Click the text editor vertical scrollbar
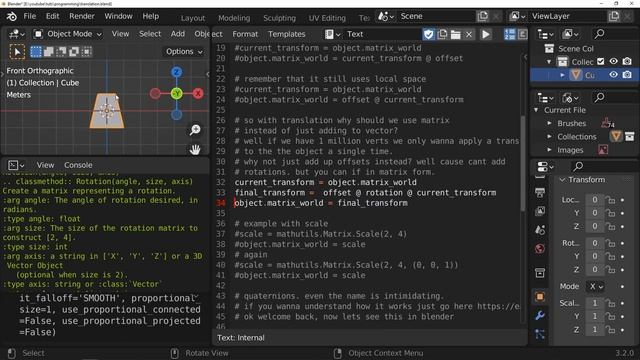 click(522, 163)
